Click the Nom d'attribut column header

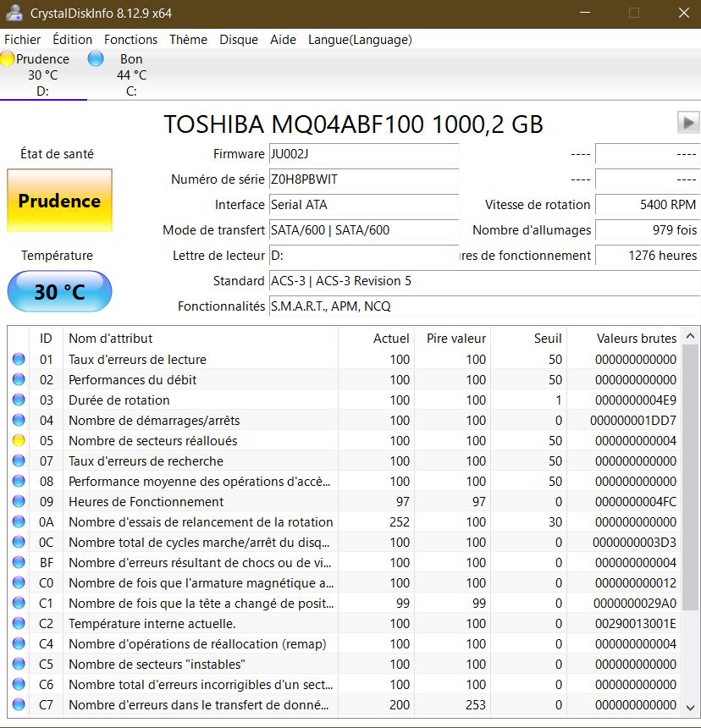201,339
